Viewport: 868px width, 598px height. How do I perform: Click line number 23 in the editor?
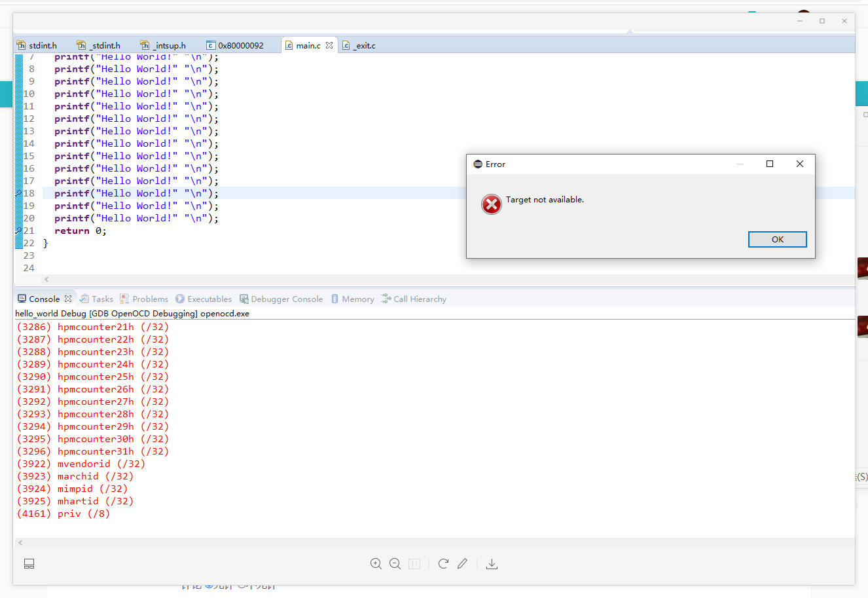pos(29,255)
